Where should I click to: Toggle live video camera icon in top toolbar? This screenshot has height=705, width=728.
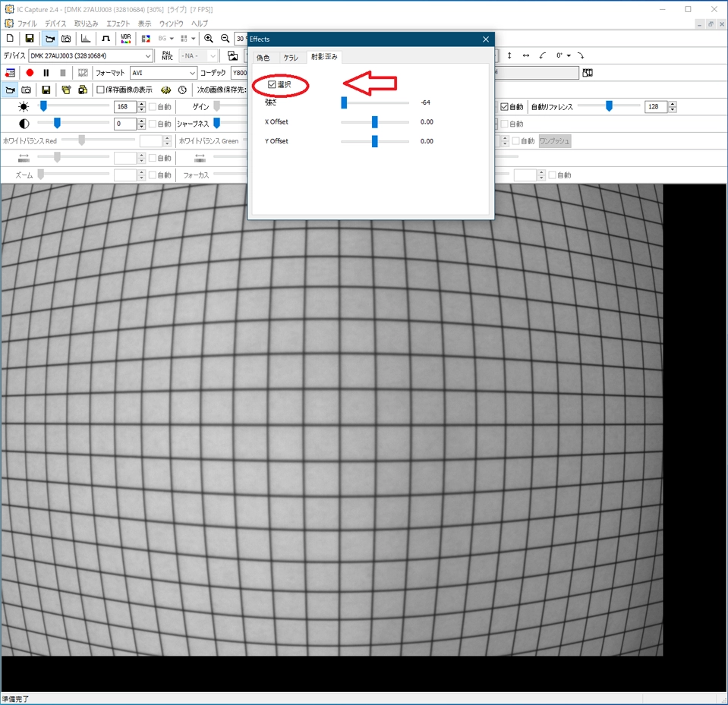coord(49,39)
